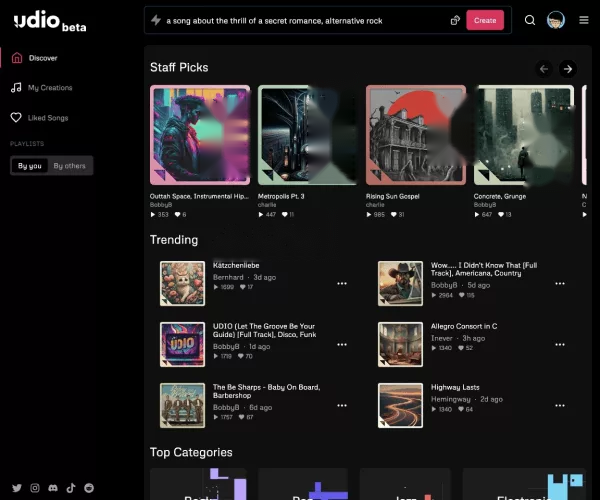
Task: Click the dice random prompt icon
Action: click(455, 20)
